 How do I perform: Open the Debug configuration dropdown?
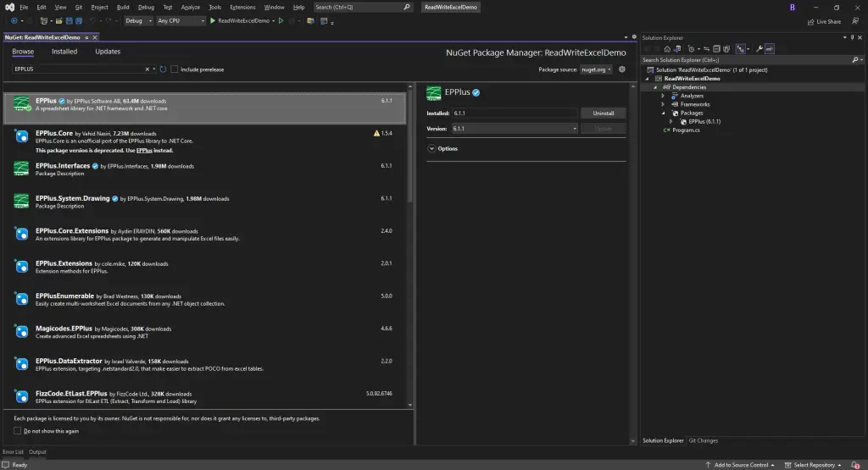138,21
